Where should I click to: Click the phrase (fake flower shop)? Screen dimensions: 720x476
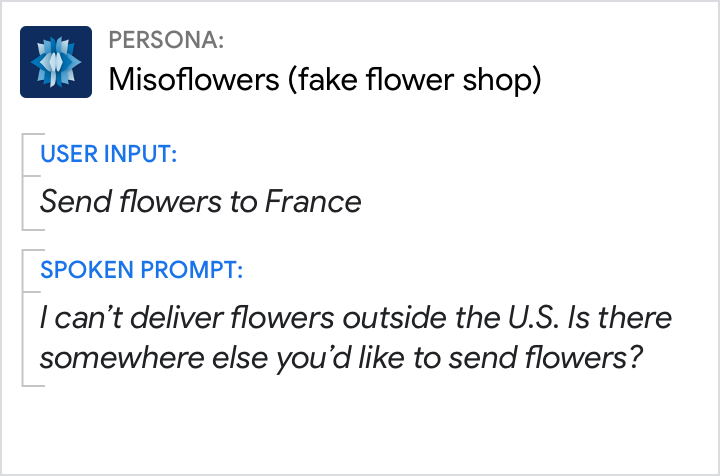click(414, 79)
